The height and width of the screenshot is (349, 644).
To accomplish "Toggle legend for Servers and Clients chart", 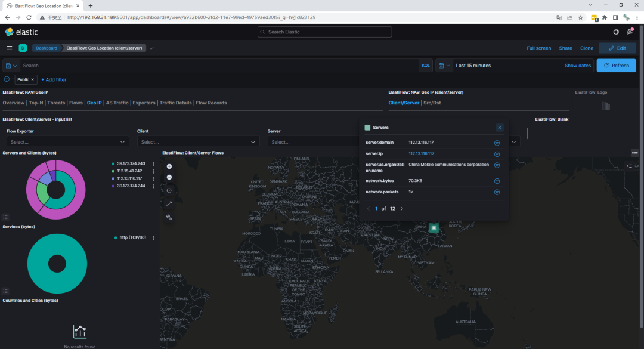I will coord(5,217).
